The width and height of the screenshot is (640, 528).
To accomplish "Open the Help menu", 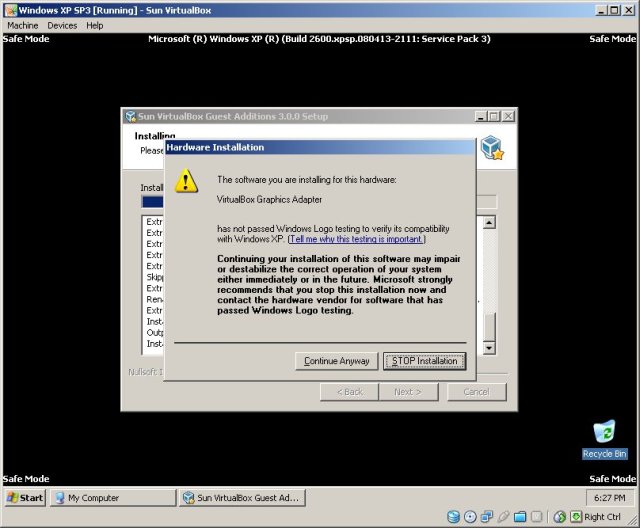I will point(94,25).
